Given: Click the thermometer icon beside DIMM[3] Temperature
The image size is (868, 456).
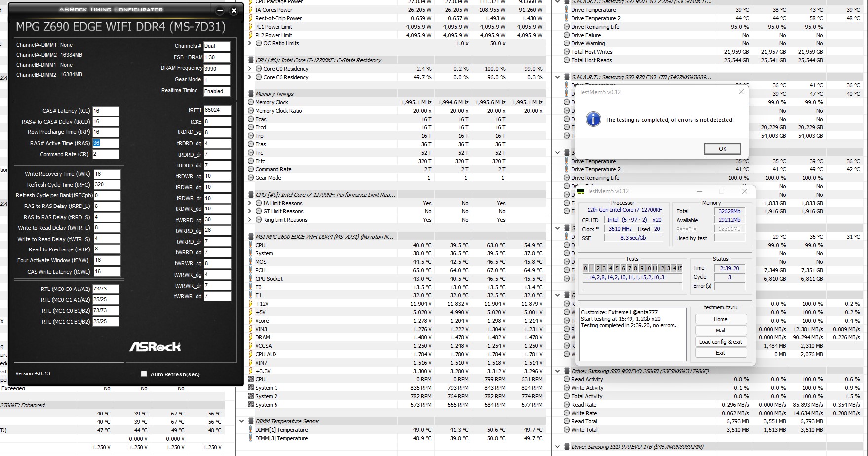Looking at the screenshot, I should pyautogui.click(x=251, y=438).
